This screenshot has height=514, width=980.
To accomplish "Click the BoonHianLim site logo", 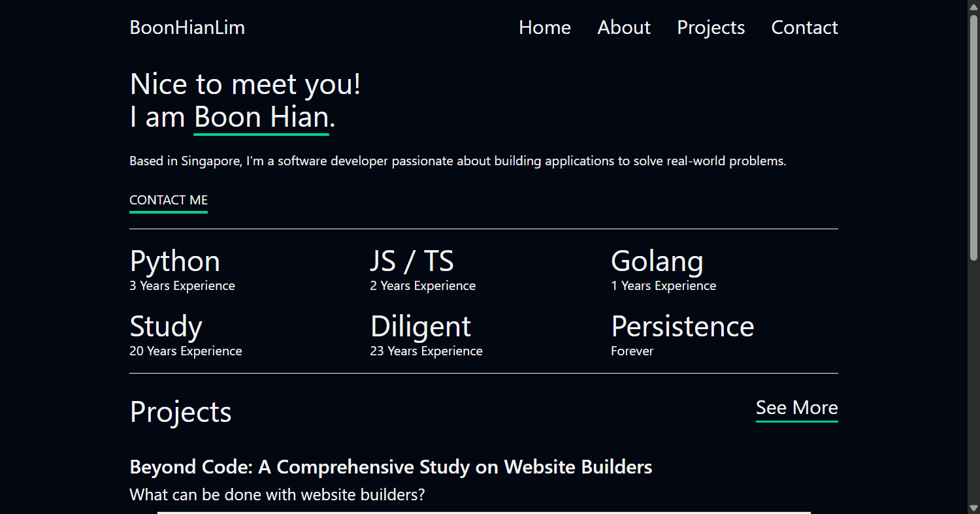I will (187, 27).
